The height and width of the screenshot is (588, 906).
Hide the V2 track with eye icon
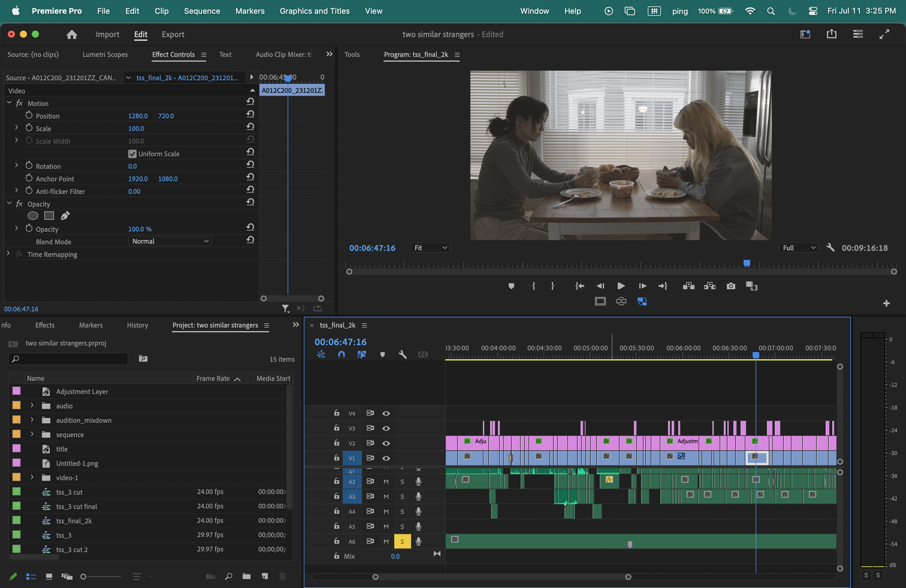pyautogui.click(x=386, y=443)
